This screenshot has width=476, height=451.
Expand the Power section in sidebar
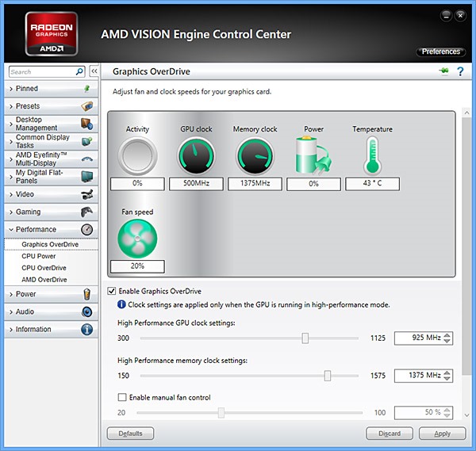(25, 294)
